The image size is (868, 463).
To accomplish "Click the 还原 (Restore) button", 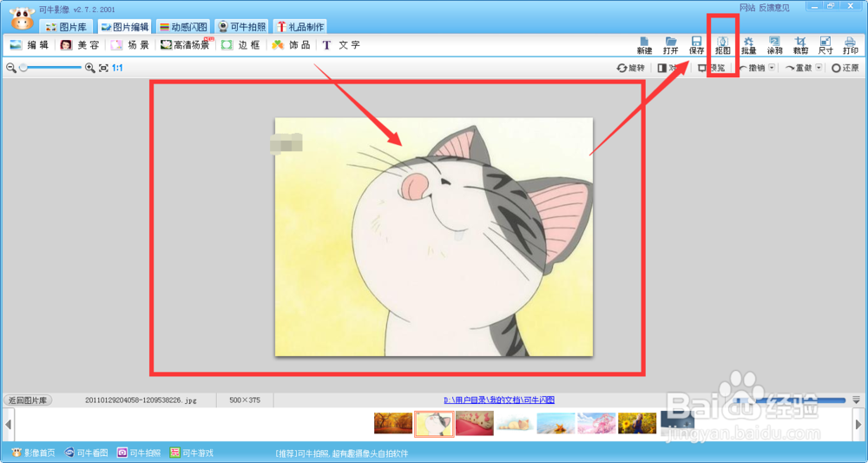I will coord(845,68).
